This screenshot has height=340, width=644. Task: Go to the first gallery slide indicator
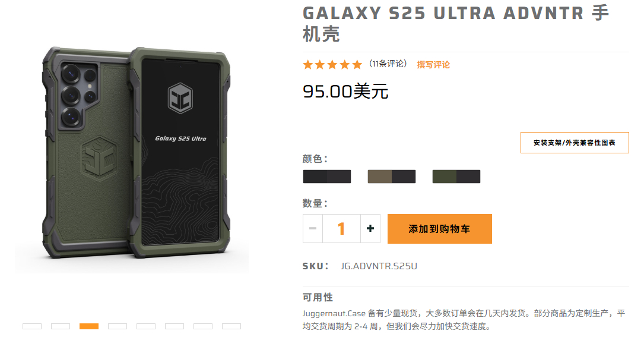[32, 326]
